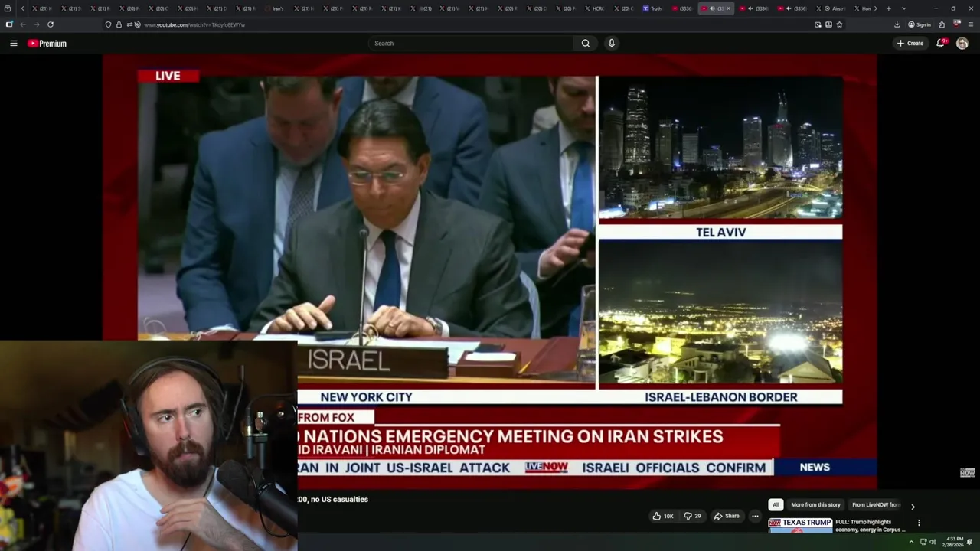The width and height of the screenshot is (980, 551).
Task: Select the All filter chip
Action: (776, 505)
